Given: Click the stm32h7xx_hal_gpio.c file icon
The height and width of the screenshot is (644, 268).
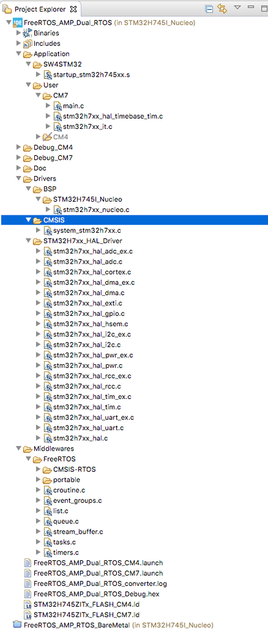Looking at the screenshot, I should pos(48,314).
